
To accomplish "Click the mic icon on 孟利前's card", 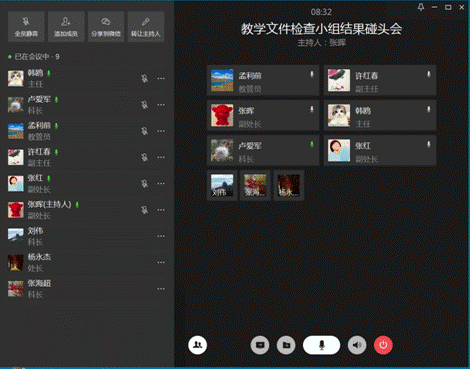I will coord(312,74).
